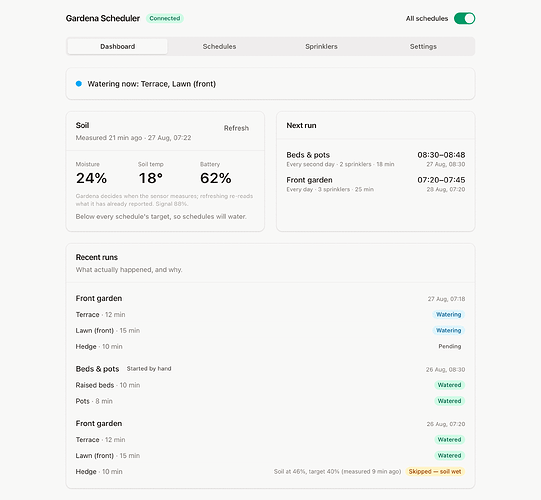Image resolution: width=541 pixels, height=500 pixels.
Task: Click the 'Skipped — soil wet' badge
Action: (x=435, y=471)
